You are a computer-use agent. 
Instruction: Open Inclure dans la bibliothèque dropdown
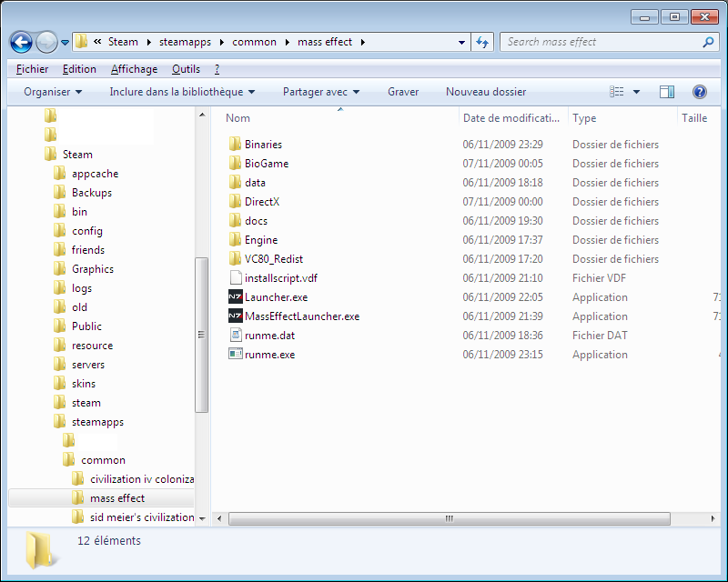point(182,92)
